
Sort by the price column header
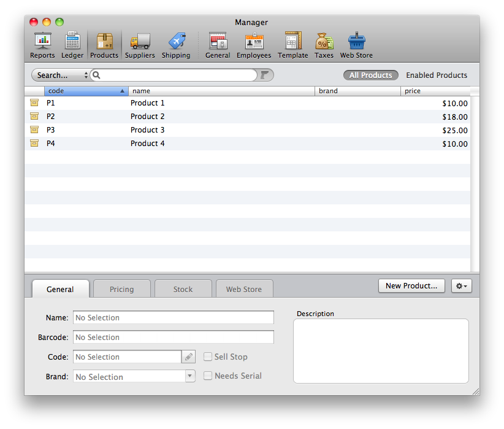tap(435, 91)
